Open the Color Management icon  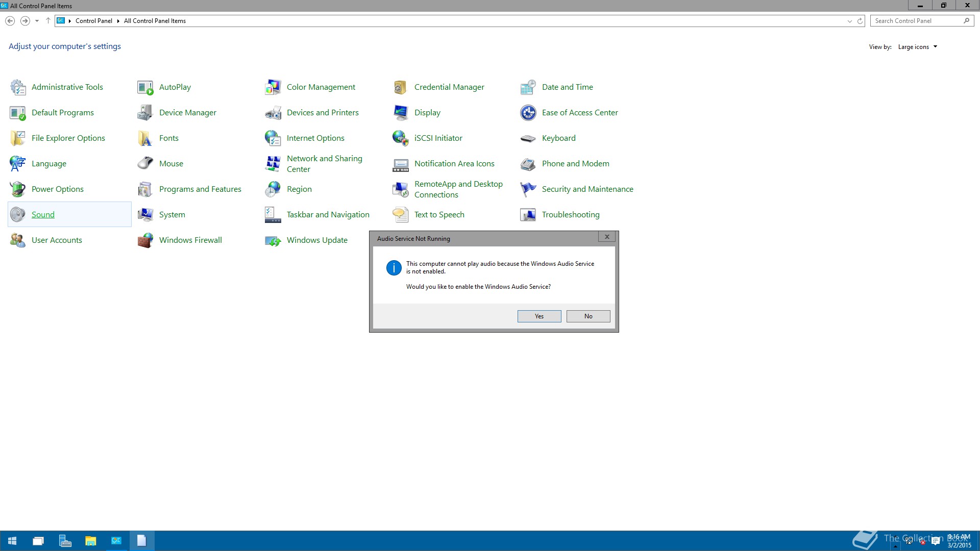point(273,87)
